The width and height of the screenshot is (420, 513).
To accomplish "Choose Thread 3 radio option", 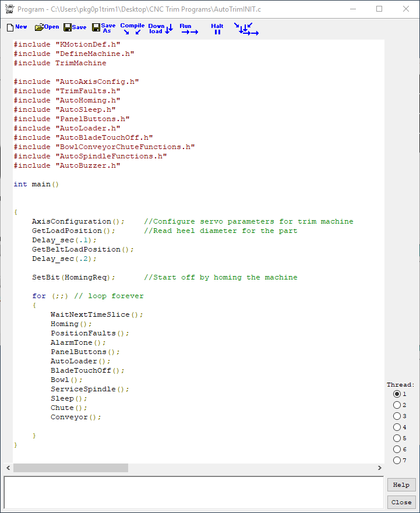I will pos(397,416).
